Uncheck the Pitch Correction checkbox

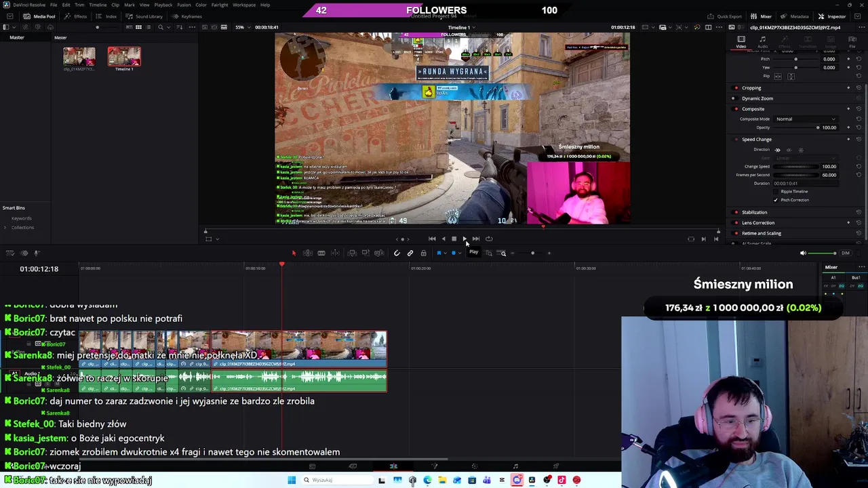click(x=776, y=200)
